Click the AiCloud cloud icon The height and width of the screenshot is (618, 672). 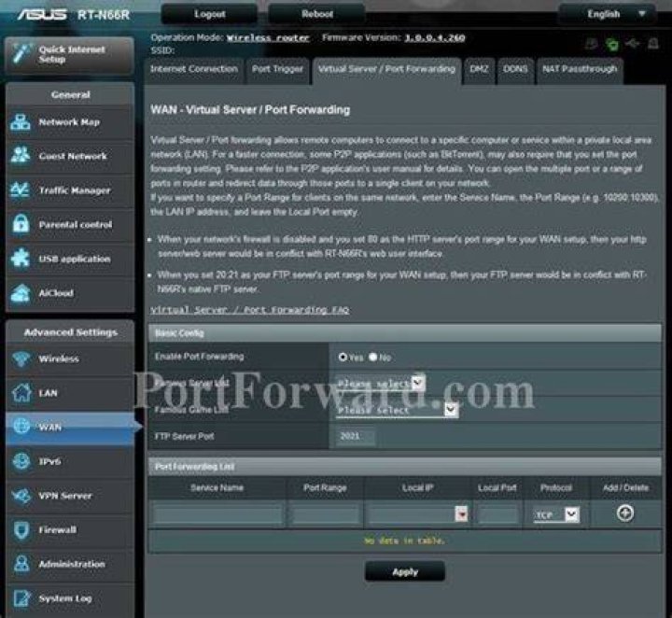[x=21, y=293]
